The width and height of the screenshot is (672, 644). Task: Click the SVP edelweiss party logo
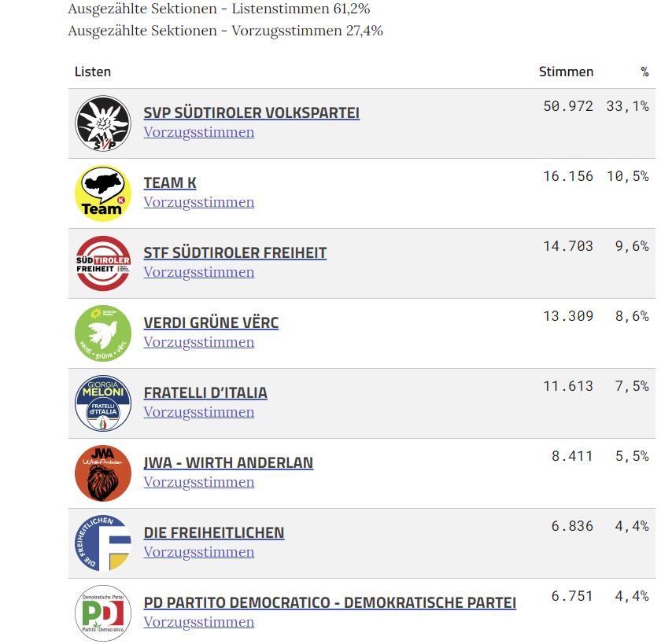103,123
